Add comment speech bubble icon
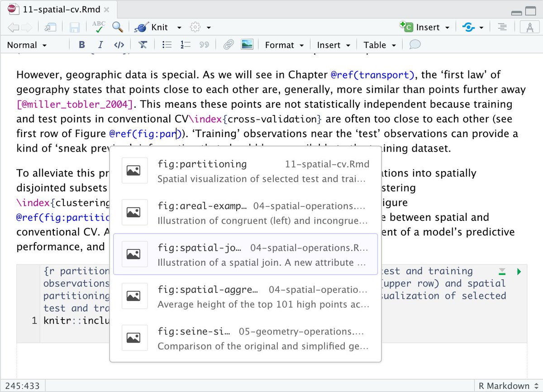543x392 pixels. pyautogui.click(x=415, y=45)
